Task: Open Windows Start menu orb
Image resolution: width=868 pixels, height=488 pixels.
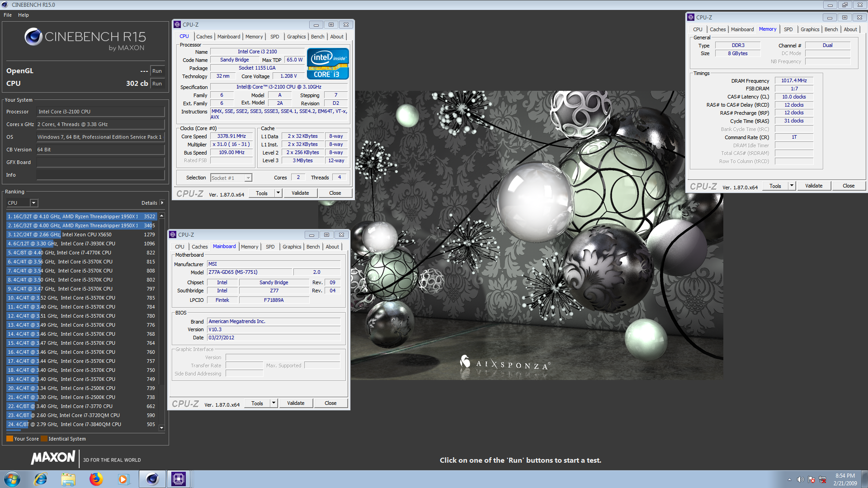Action: pos(12,479)
